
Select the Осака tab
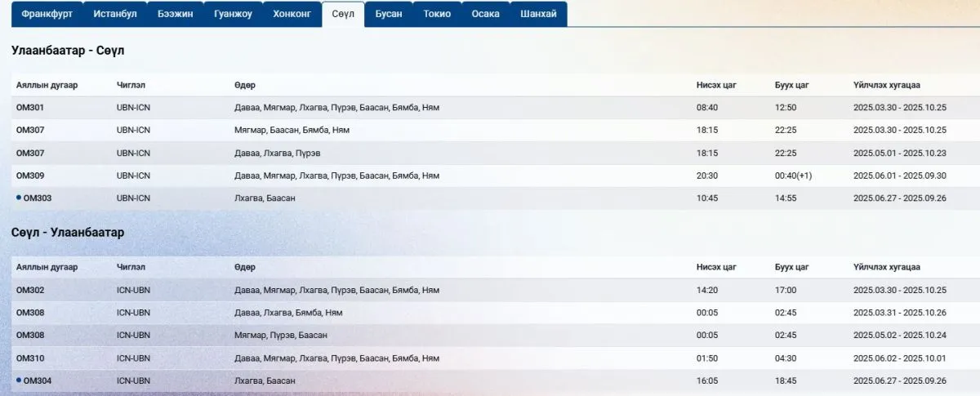point(485,15)
